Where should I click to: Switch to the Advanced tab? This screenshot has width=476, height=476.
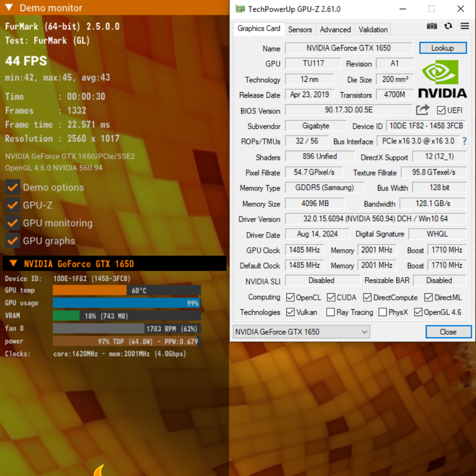335,29
